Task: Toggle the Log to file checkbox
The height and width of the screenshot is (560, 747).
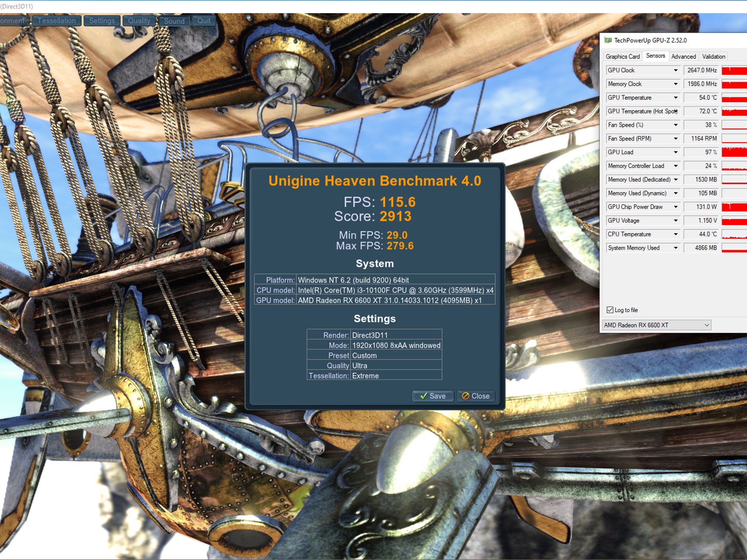Action: click(610, 310)
